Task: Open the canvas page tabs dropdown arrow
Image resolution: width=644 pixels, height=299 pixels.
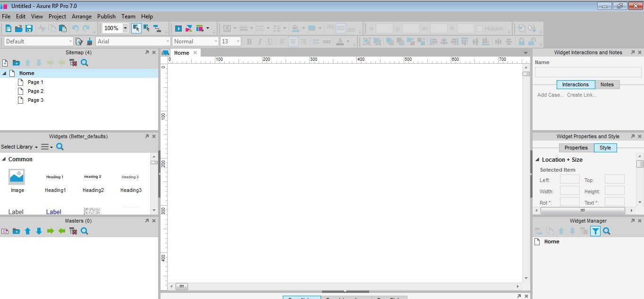Action: [525, 53]
